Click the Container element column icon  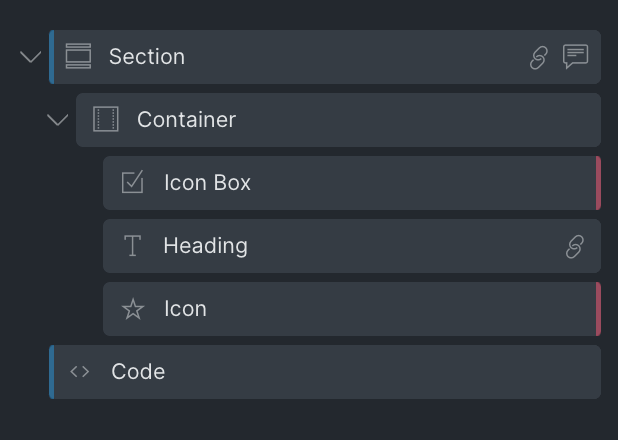coord(106,119)
